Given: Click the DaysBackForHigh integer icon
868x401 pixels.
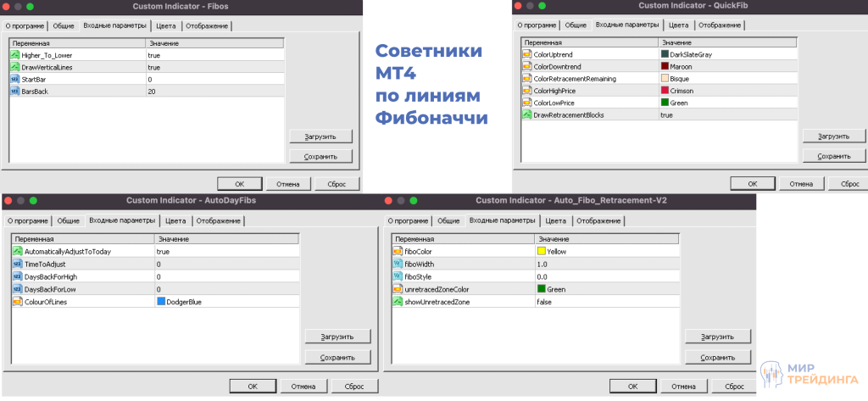Looking at the screenshot, I should (17, 276).
